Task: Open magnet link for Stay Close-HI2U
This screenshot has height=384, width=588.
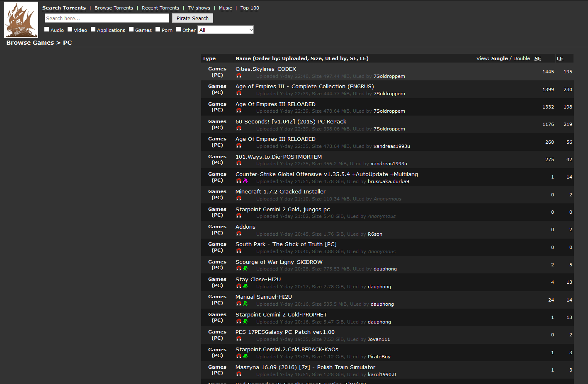Action: click(x=239, y=286)
